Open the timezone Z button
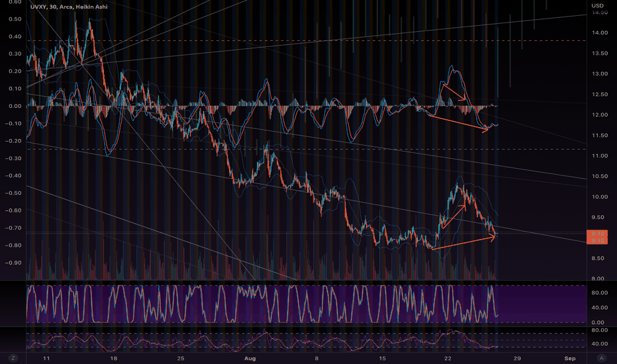The width and height of the screenshot is (617, 364). pyautogui.click(x=13, y=358)
